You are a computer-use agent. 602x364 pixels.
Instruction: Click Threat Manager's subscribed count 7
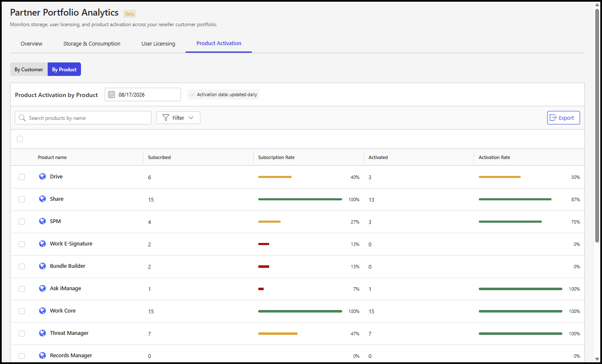pos(150,334)
